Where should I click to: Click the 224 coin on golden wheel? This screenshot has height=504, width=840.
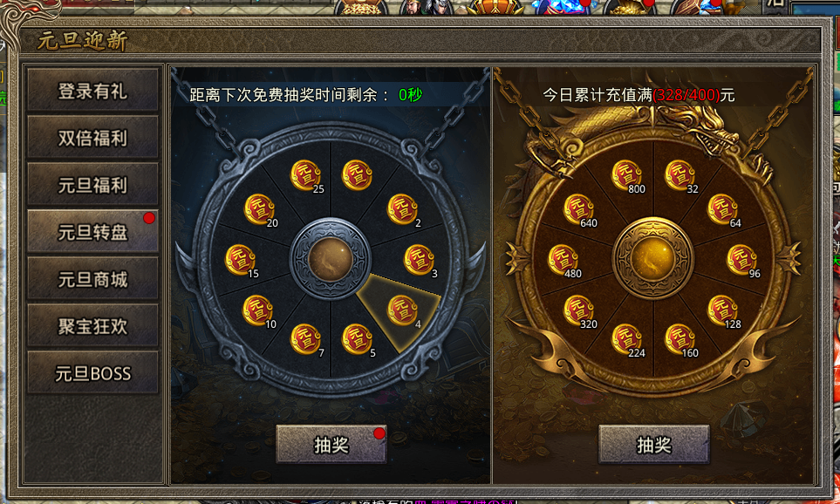point(626,339)
